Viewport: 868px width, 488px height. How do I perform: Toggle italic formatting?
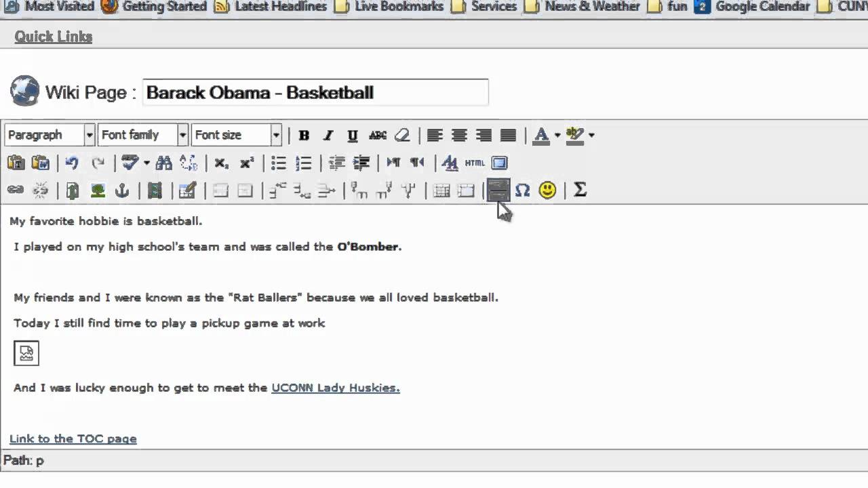point(328,136)
